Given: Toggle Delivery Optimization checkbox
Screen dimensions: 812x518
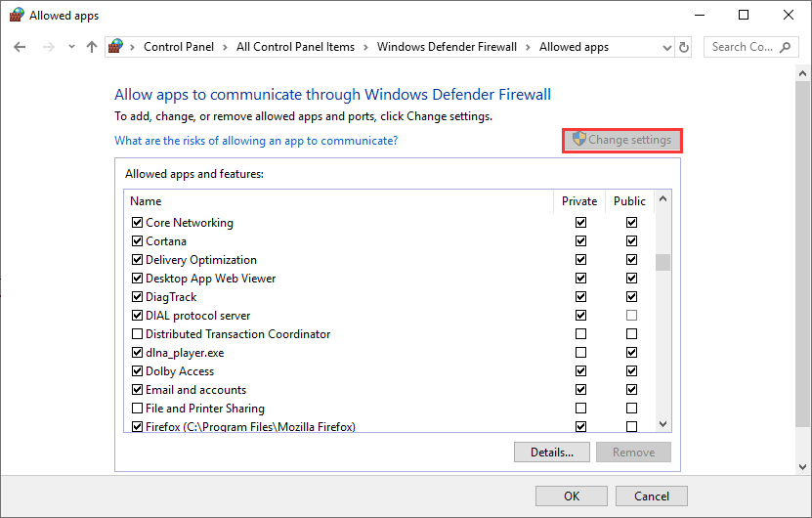Looking at the screenshot, I should pos(137,260).
